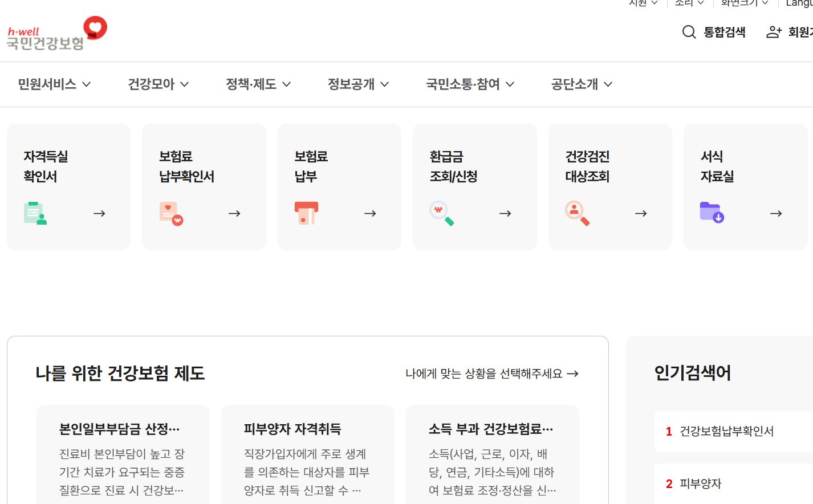813x504 pixels.
Task: Click the 서식 자료실 download folder icon
Action: (712, 212)
